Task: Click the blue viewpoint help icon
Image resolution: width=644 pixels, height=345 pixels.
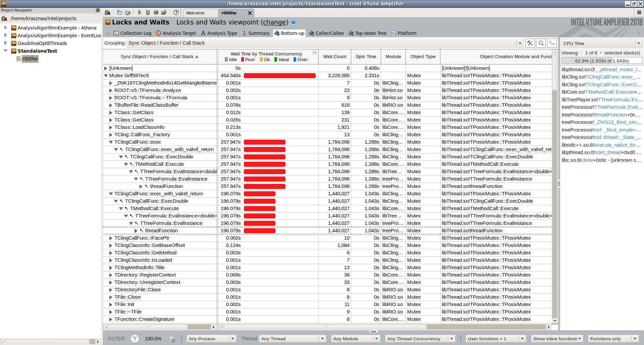Action: pos(293,22)
